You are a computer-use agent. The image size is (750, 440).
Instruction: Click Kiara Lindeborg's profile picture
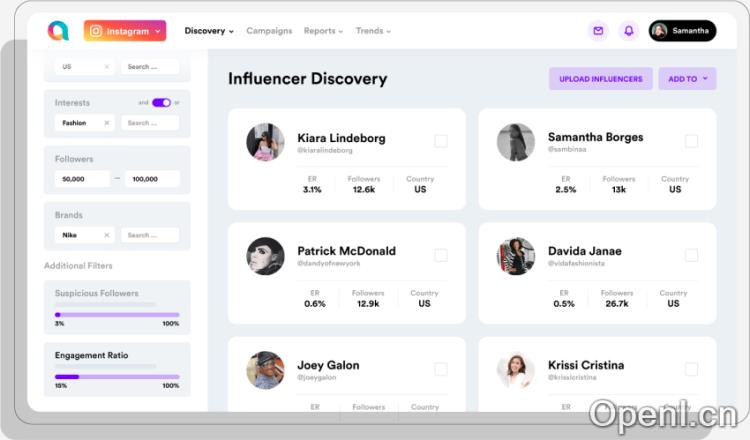click(x=266, y=142)
